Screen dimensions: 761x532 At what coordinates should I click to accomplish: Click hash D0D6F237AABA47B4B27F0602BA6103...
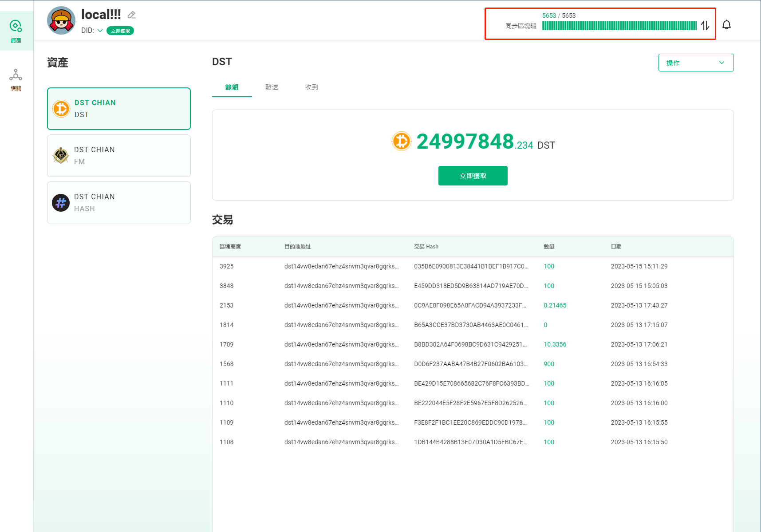tap(471, 364)
